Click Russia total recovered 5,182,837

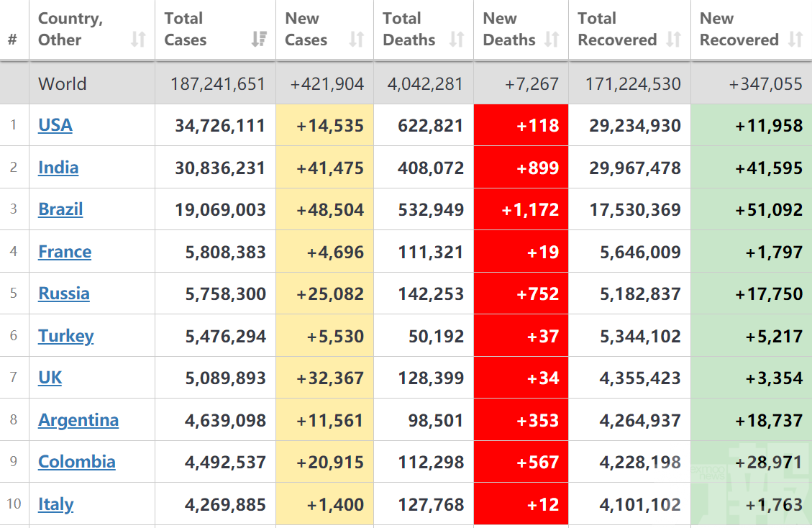[640, 294]
